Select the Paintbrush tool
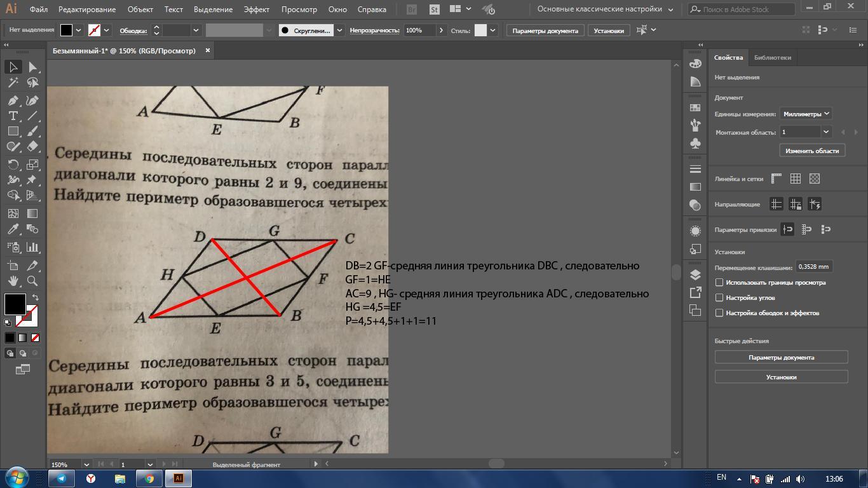 (x=32, y=131)
